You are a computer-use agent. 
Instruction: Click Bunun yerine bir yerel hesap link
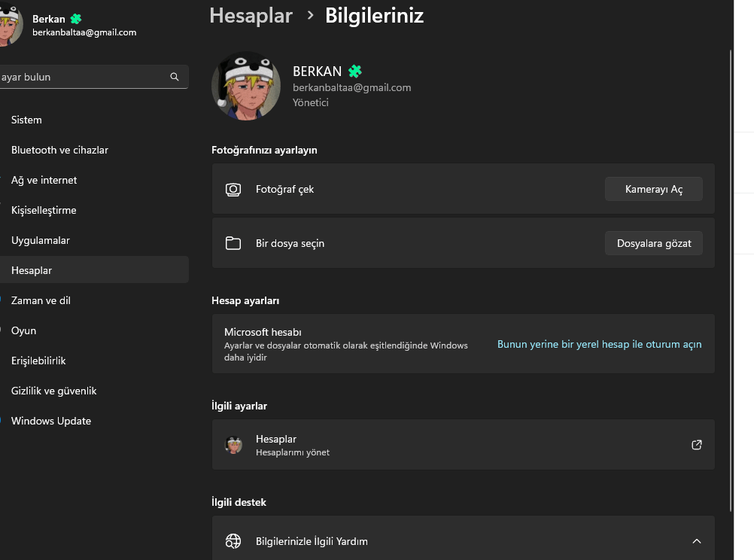599,345
